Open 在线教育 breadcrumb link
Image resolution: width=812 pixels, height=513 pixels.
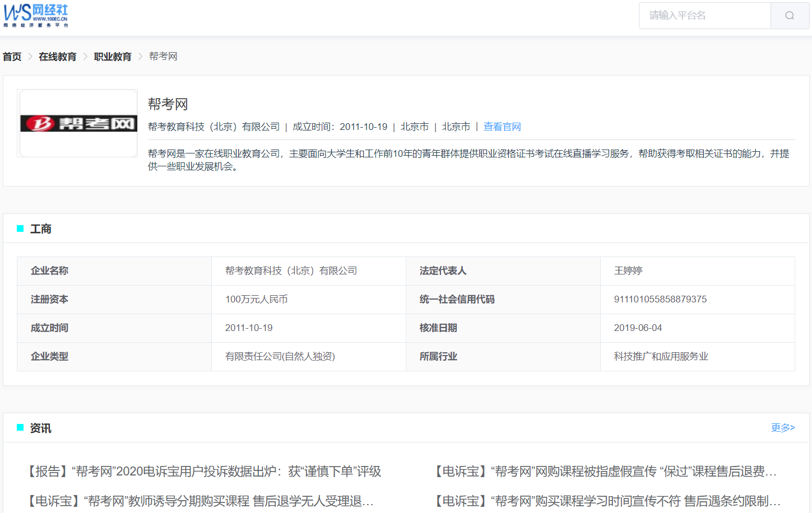pos(58,57)
